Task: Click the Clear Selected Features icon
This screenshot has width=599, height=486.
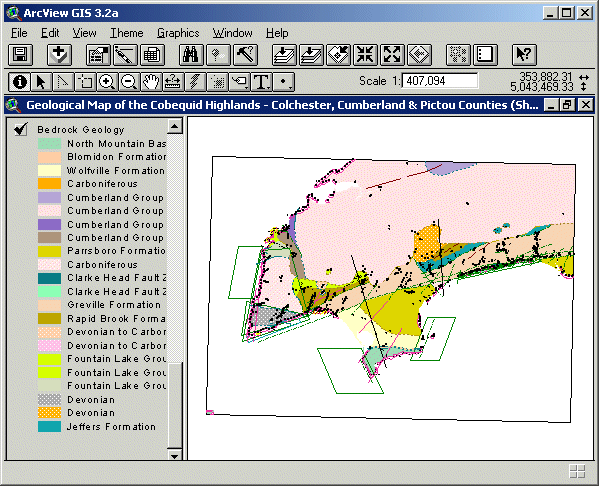Action: tap(485, 55)
